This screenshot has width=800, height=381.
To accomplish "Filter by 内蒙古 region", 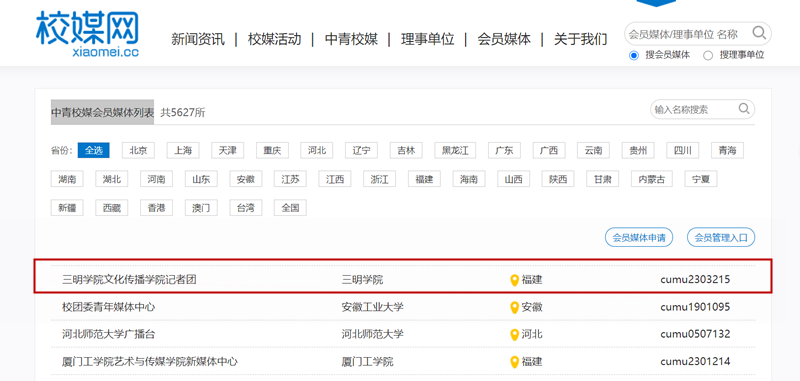I will point(652,179).
